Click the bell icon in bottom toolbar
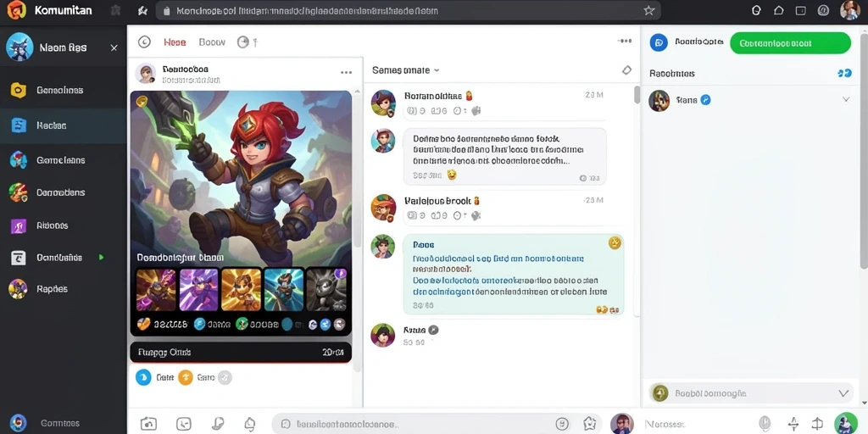The width and height of the screenshot is (868, 434). point(250,424)
